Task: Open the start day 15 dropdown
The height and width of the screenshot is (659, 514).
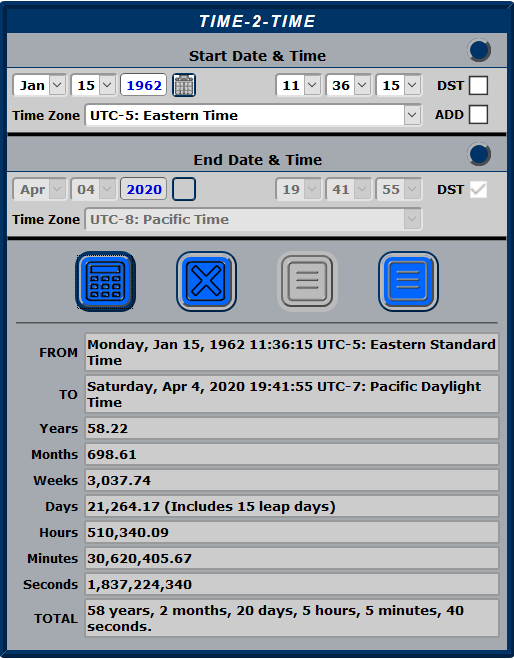Action: [93, 85]
